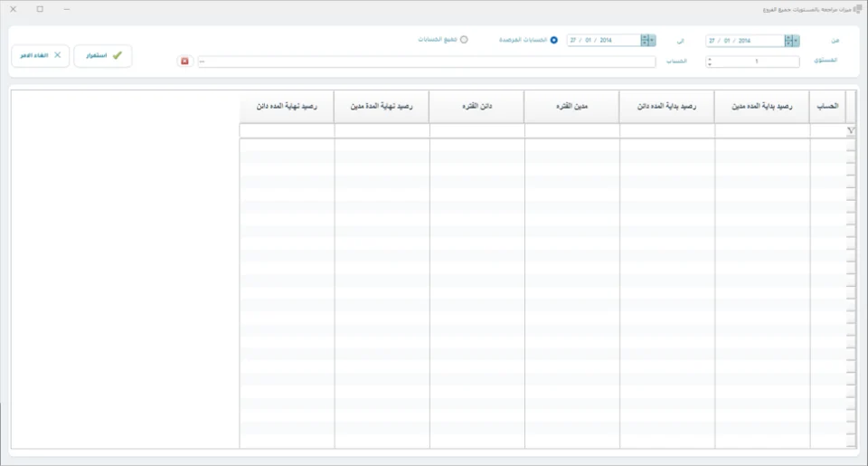
Task: Clear the account field with the red X icon
Action: coord(184,61)
